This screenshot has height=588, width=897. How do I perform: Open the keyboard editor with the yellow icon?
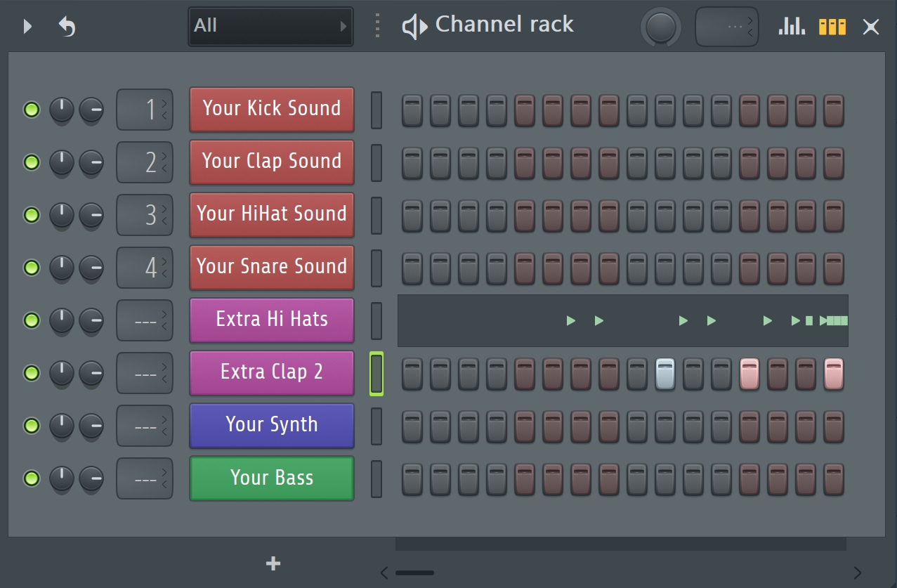[832, 26]
